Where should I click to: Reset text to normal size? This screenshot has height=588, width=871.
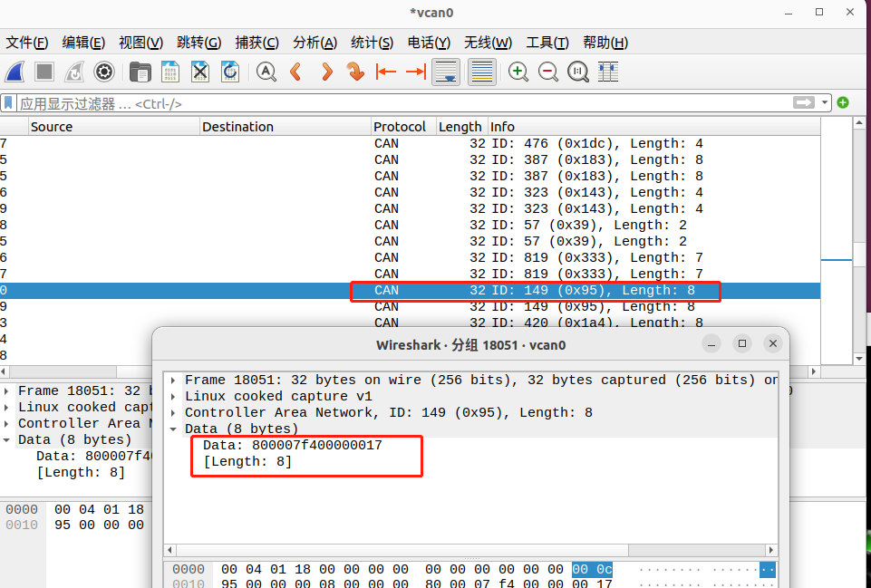point(578,72)
